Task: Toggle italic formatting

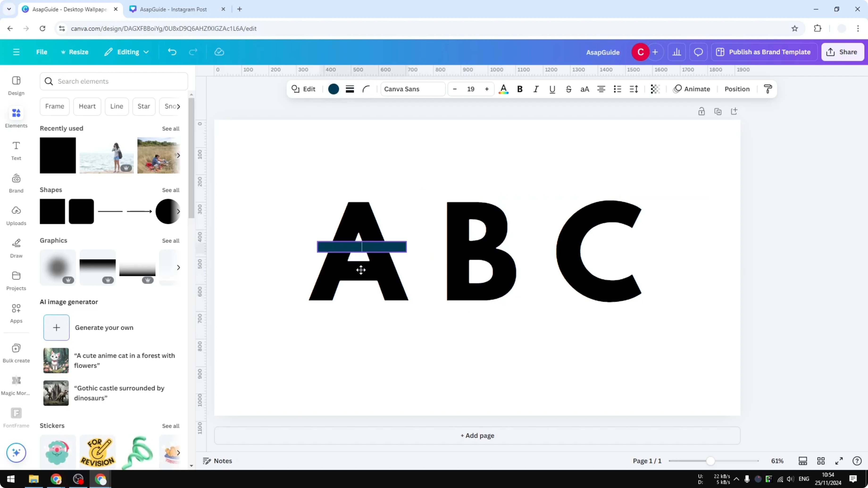Action: tap(536, 89)
